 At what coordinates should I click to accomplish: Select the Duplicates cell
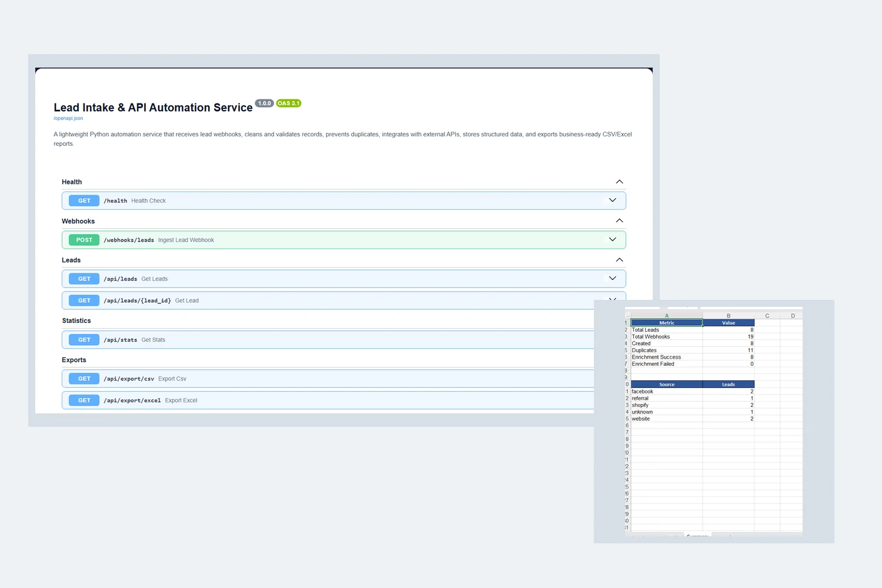click(x=667, y=350)
